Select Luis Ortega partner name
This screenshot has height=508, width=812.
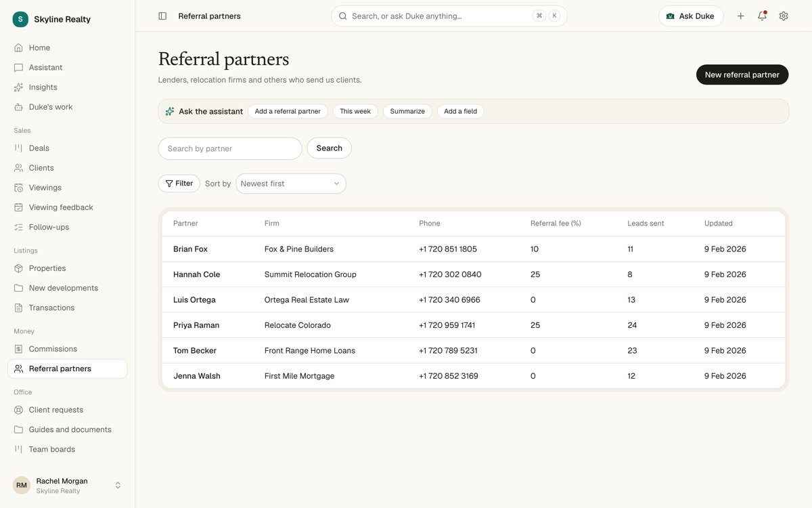(194, 299)
